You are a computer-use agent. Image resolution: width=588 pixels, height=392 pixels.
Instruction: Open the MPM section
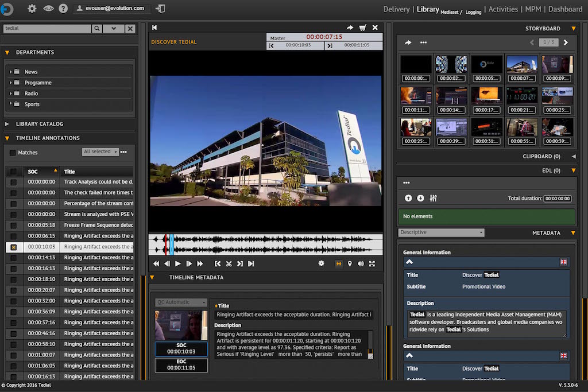(x=533, y=9)
